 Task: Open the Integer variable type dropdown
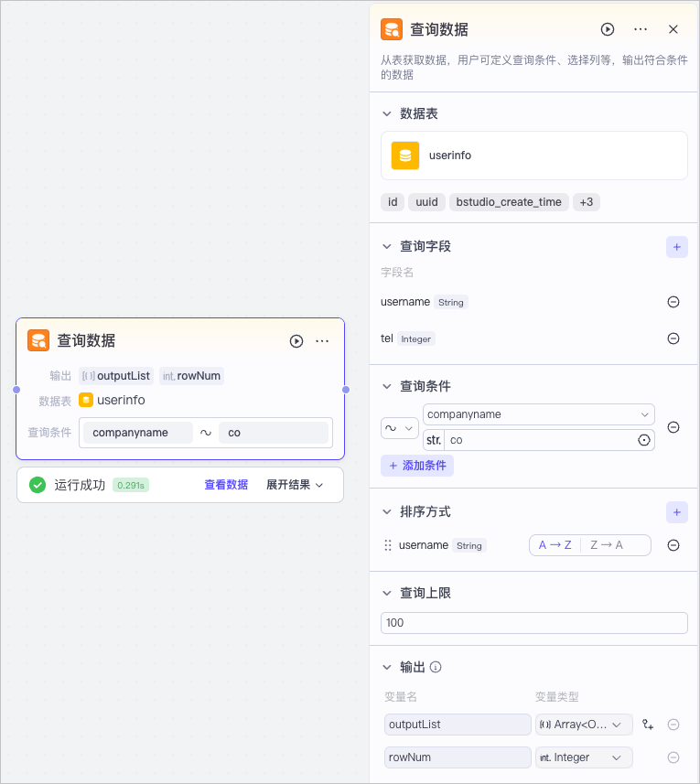[584, 757]
